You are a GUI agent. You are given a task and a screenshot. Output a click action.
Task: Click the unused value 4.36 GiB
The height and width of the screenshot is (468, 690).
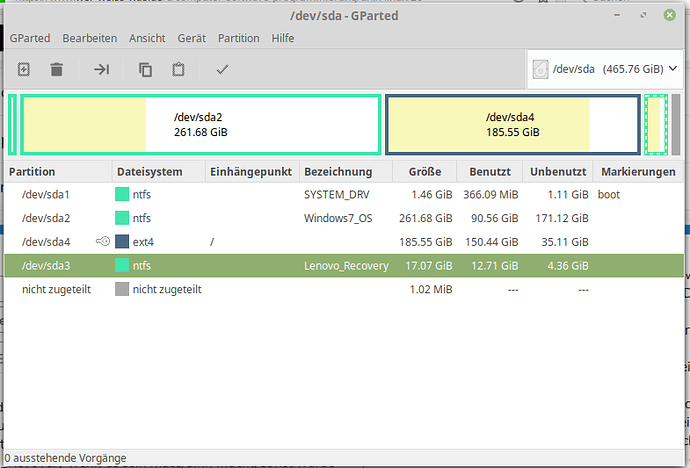tap(568, 266)
